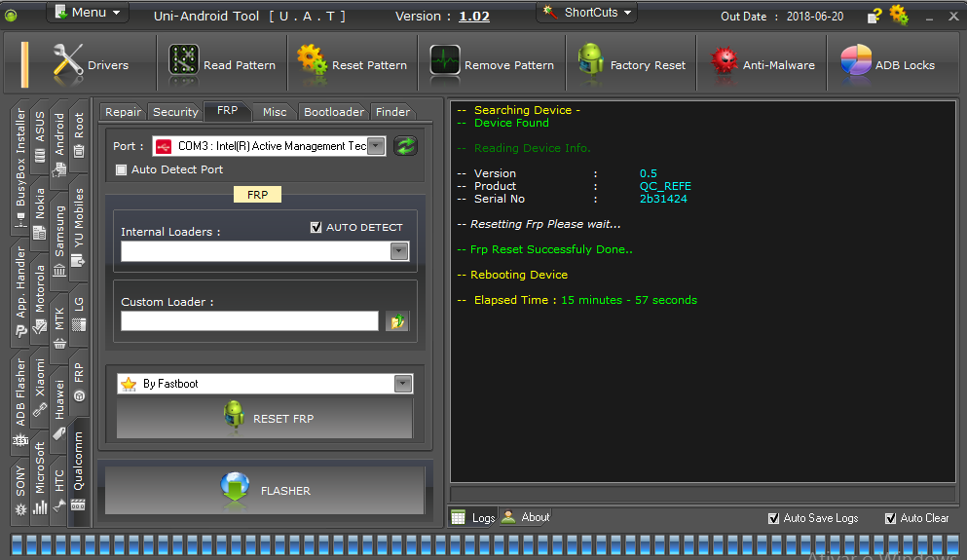Click the serial number 2b31424
The image size is (967, 560).
pyautogui.click(x=663, y=199)
